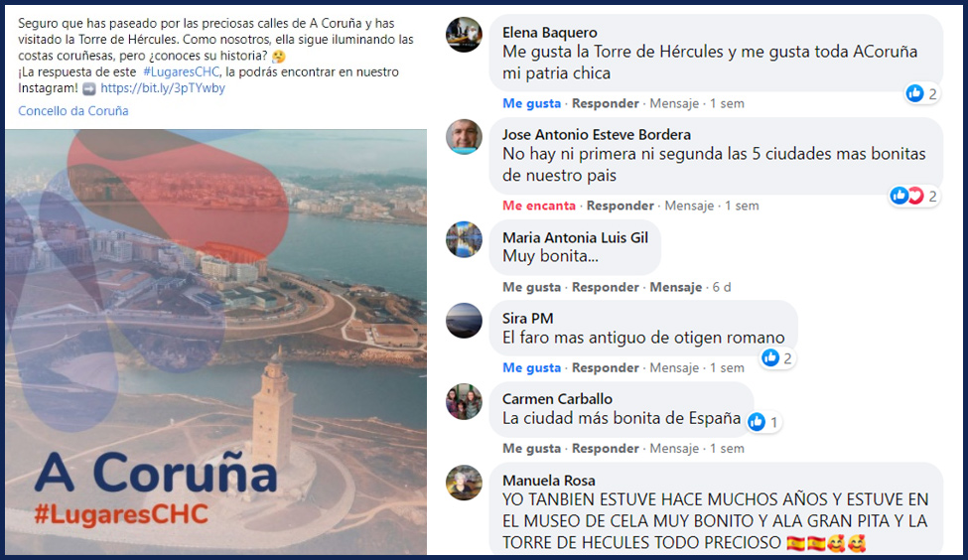
Task: Open the #LugaresCHC hashtag in post text
Action: tap(181, 72)
